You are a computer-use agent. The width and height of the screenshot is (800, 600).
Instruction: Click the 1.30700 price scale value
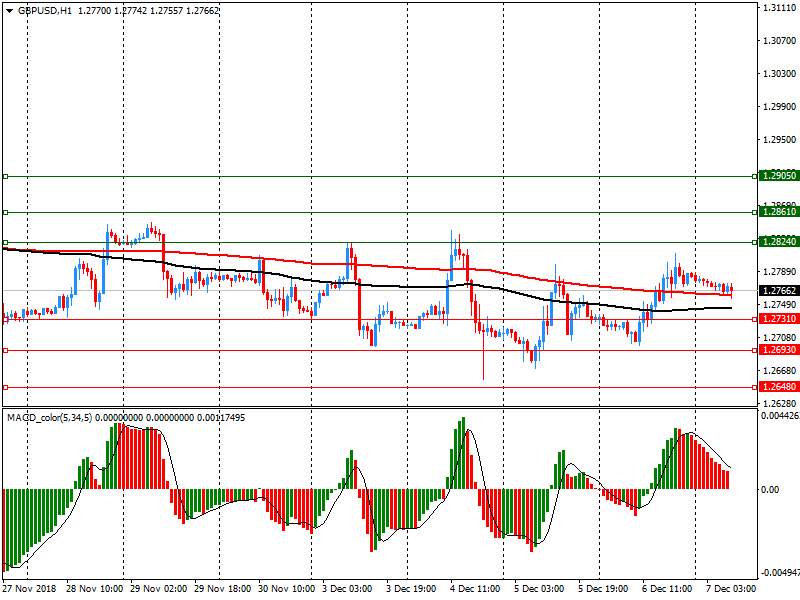pos(780,40)
